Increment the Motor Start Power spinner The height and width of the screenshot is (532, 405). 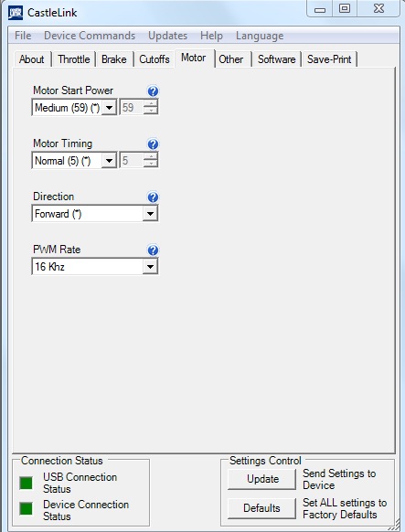151,104
